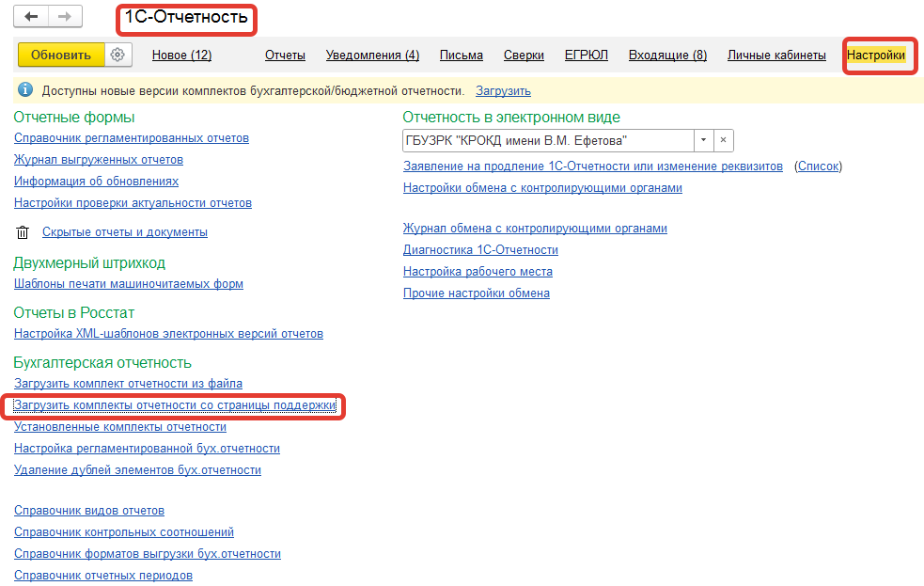This screenshot has width=924, height=586.
Task: Open the Список link in parentheses
Action: tap(818, 166)
